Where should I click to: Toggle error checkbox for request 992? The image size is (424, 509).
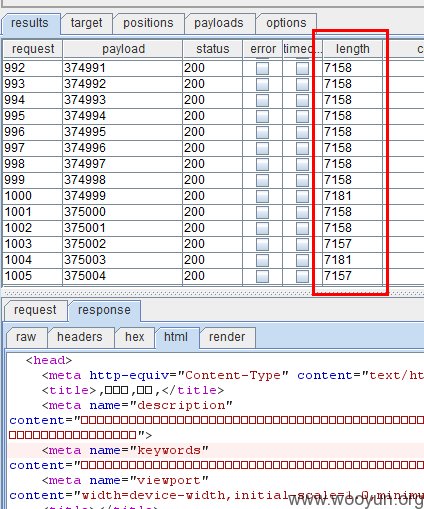(x=262, y=68)
